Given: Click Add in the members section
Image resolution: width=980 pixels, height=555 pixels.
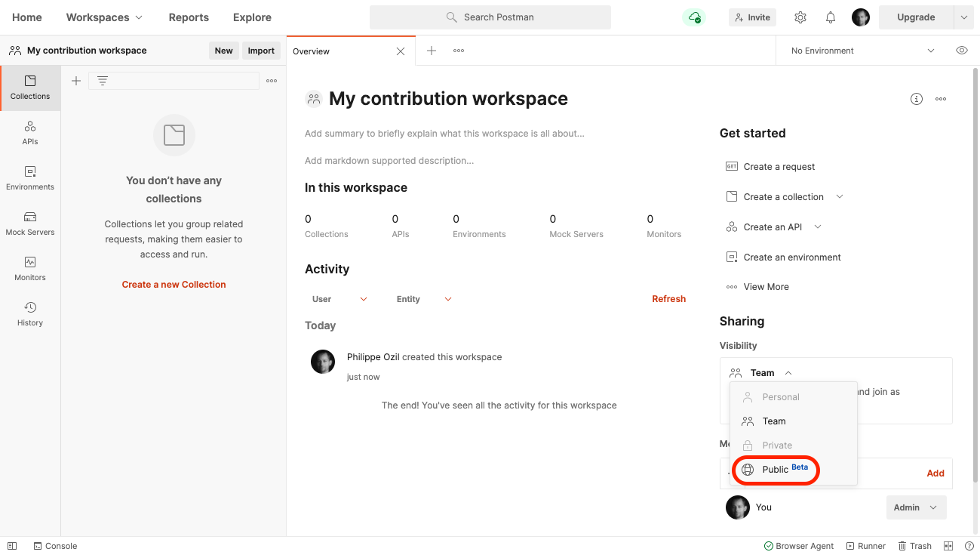Looking at the screenshot, I should click(x=935, y=473).
